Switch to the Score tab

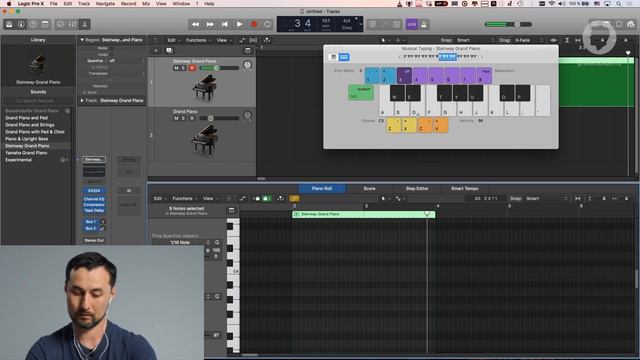pos(369,189)
